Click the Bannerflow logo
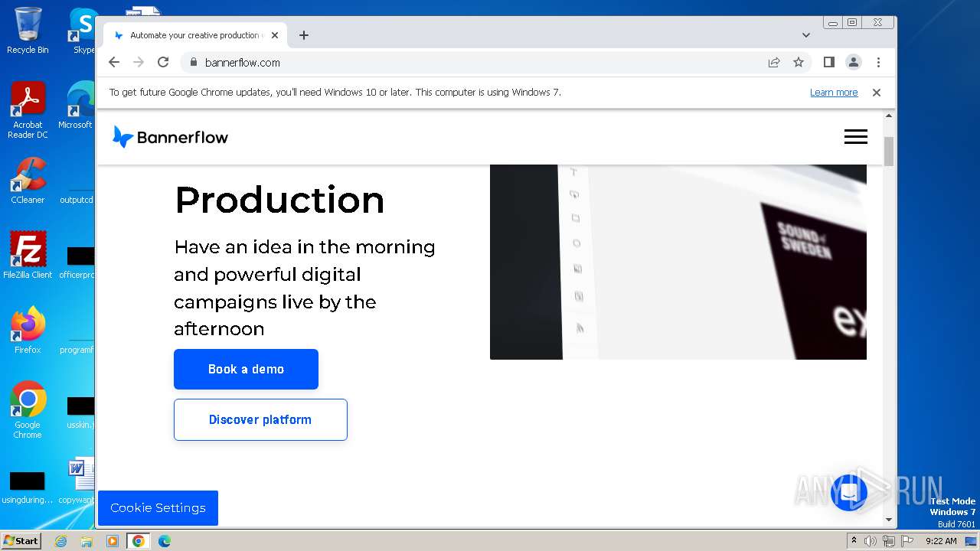 point(170,137)
